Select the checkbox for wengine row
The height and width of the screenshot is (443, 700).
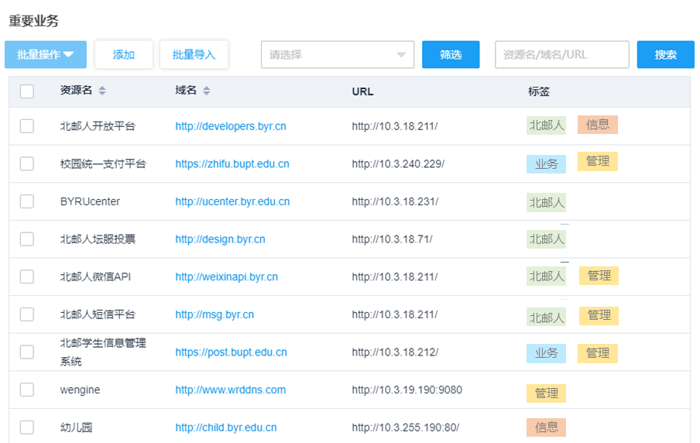click(x=27, y=389)
